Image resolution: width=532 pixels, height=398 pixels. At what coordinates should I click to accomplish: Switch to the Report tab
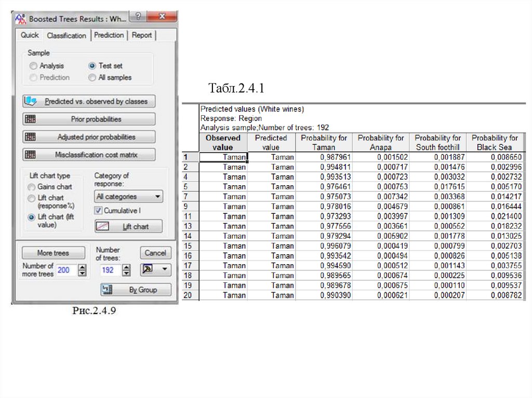click(142, 35)
